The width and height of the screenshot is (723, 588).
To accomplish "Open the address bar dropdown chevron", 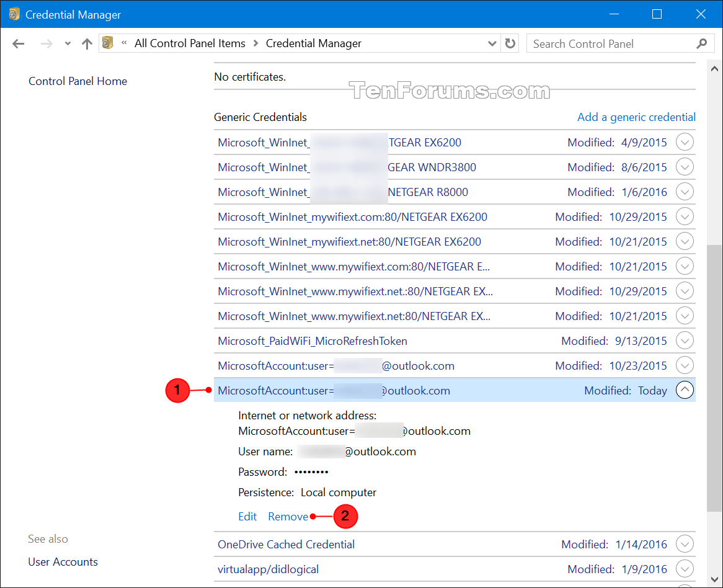I will [492, 43].
